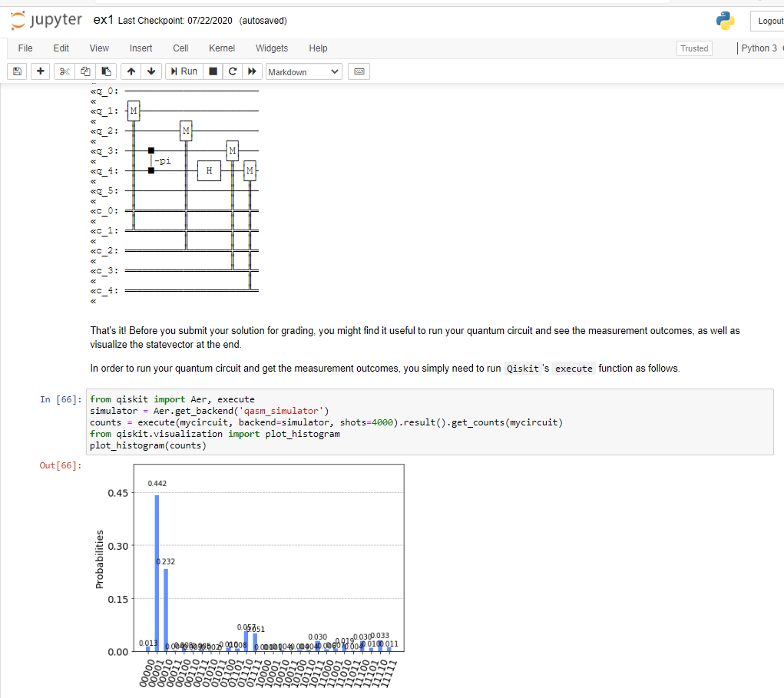Screen dimensions: 784x698
Task: Restart kernel and rerun all cells
Action: point(250,71)
